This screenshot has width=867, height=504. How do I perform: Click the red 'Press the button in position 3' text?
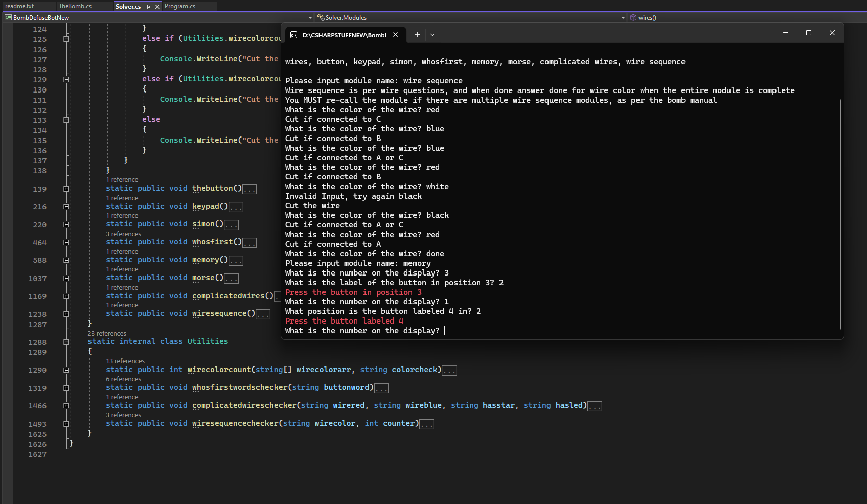[353, 292]
